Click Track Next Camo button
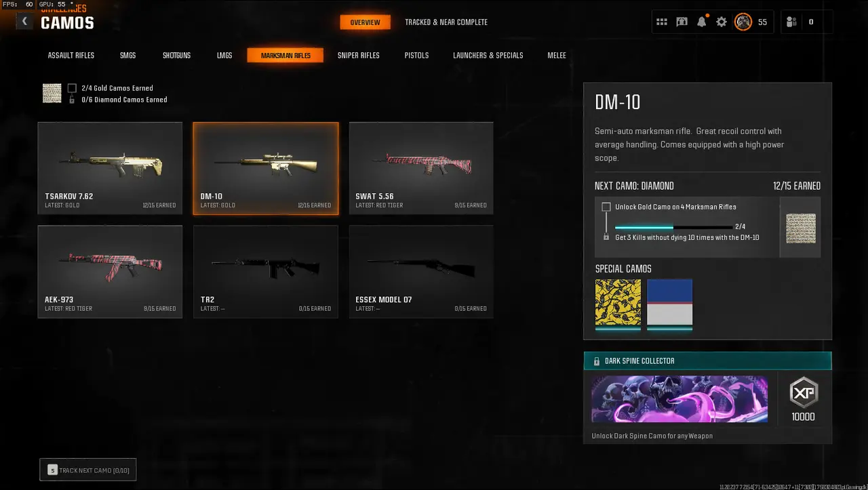 click(x=88, y=470)
